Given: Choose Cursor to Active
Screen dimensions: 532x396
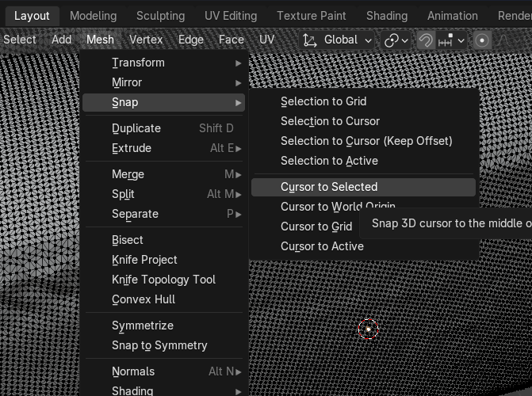Looking at the screenshot, I should [363, 246].
